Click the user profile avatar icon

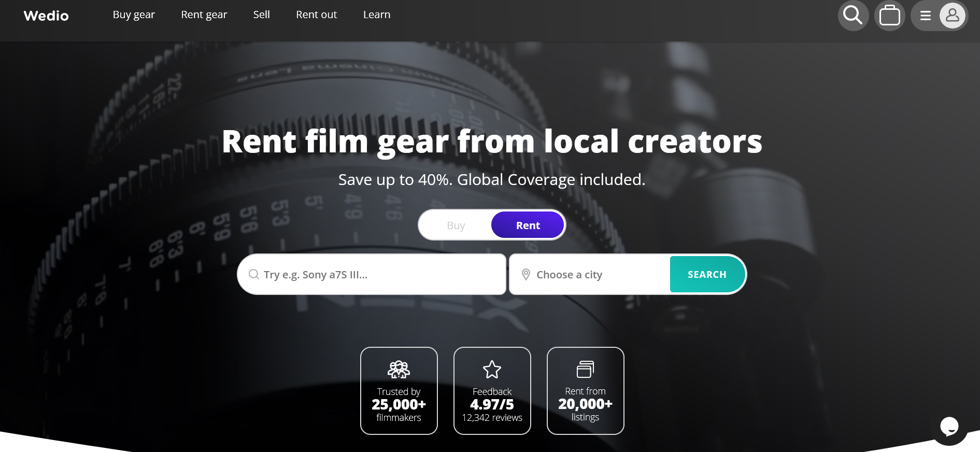pyautogui.click(x=953, y=16)
